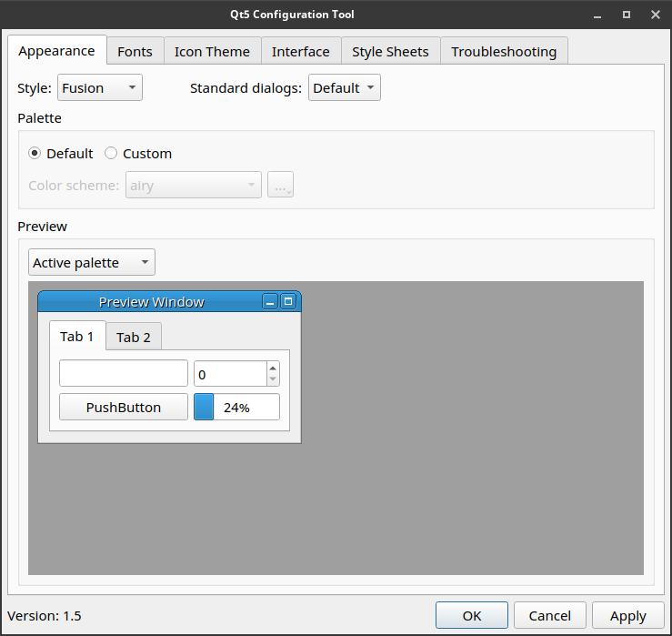The height and width of the screenshot is (636, 672).
Task: Click the spinbox down arrow
Action: point(273,379)
